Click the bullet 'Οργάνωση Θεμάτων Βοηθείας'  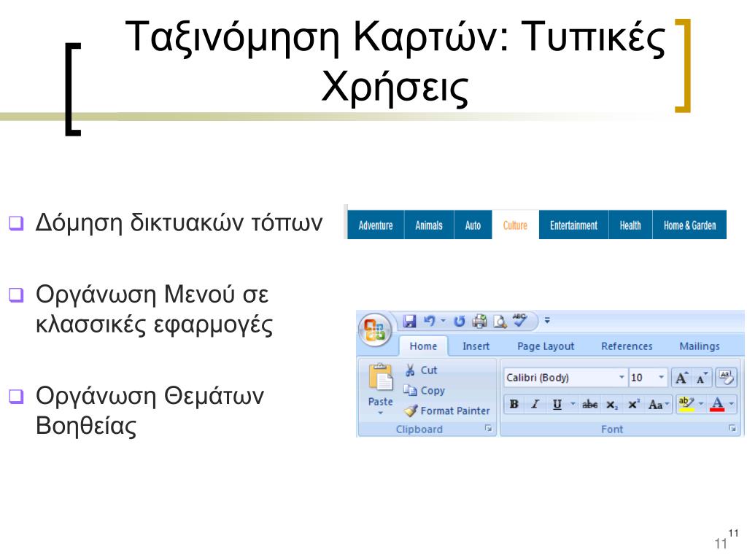[x=150, y=411]
